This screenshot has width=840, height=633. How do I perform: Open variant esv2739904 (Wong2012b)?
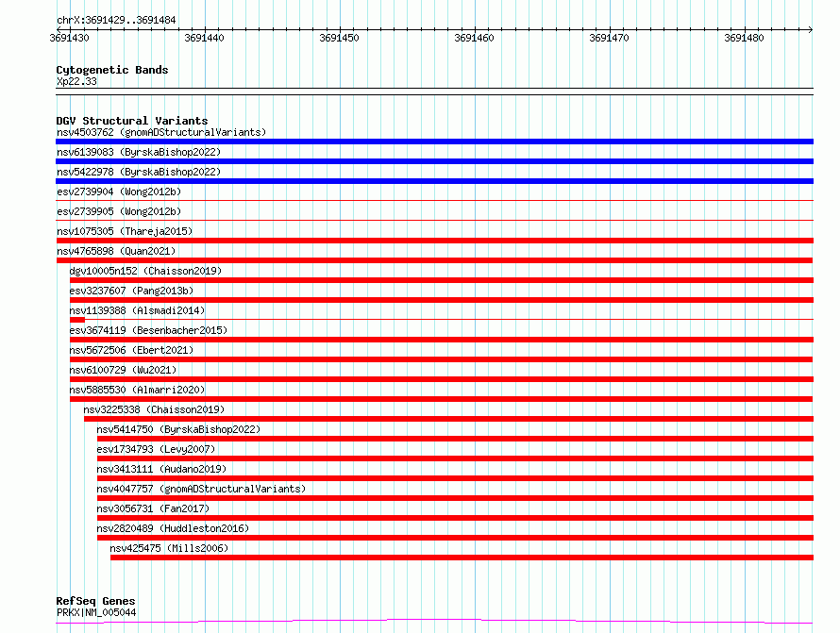tap(119, 192)
